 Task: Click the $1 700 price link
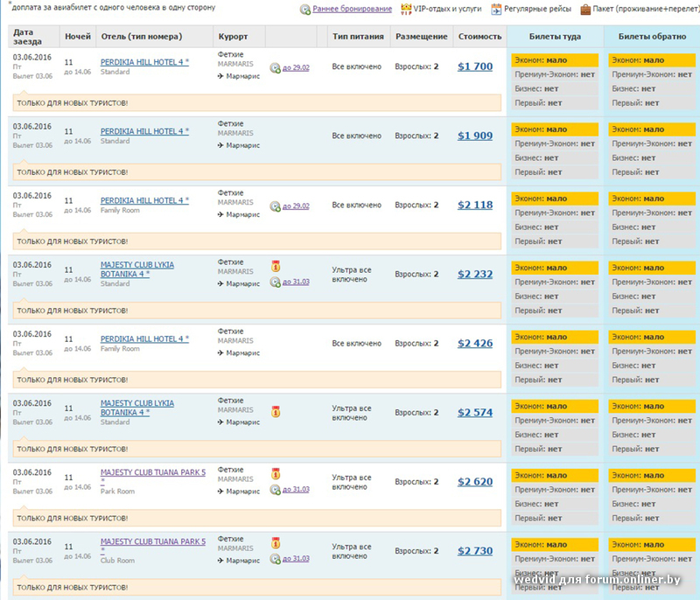(475, 67)
